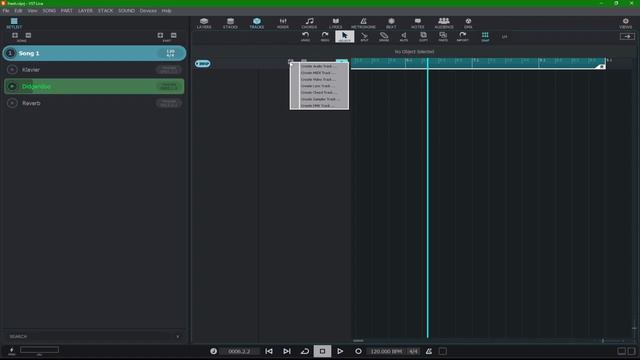The height and width of the screenshot is (360, 640).
Task: Click the 120.000 BPM tempo field
Action: (386, 351)
